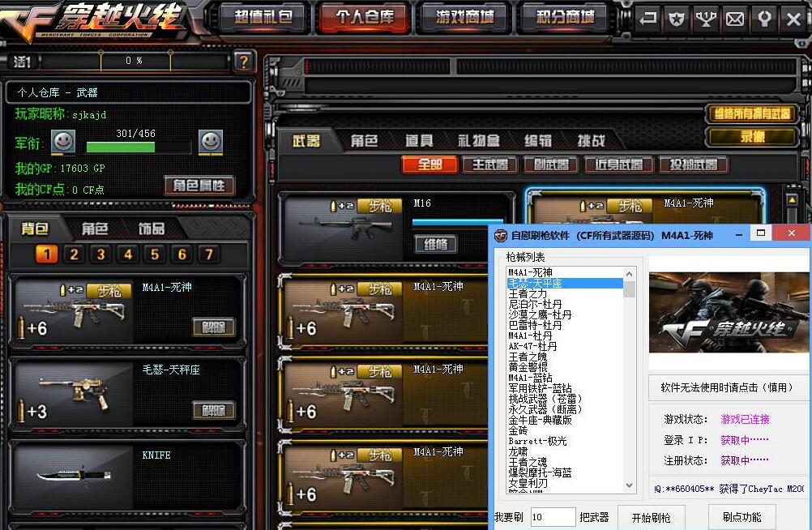This screenshot has height=530, width=812.
Task: Click 解除 for M4A1-死神 in backpack
Action: pyautogui.click(x=213, y=327)
